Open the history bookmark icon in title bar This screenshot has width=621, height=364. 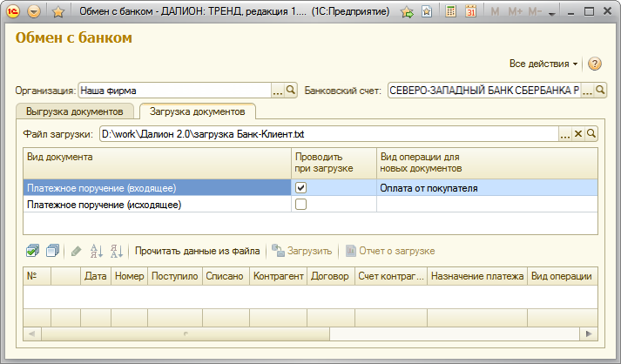427,11
